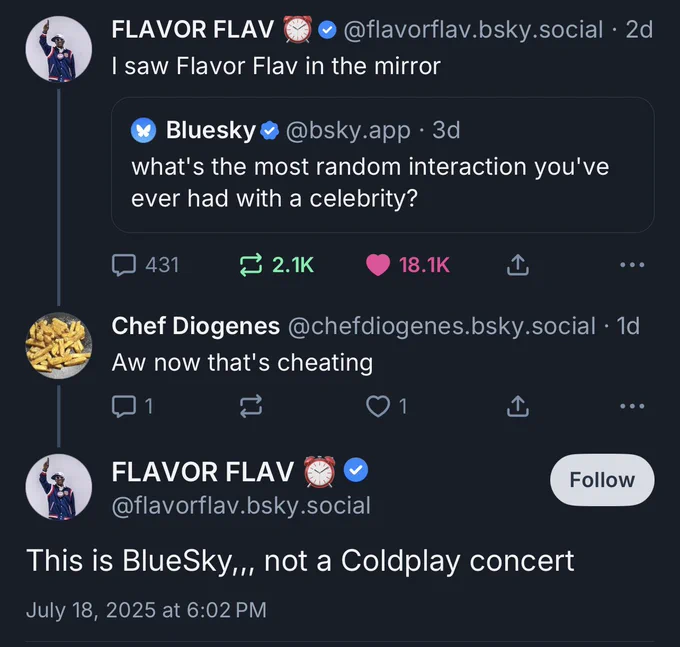Click the Bluesky butterfly logo icon
The image size is (680, 647).
point(145,130)
